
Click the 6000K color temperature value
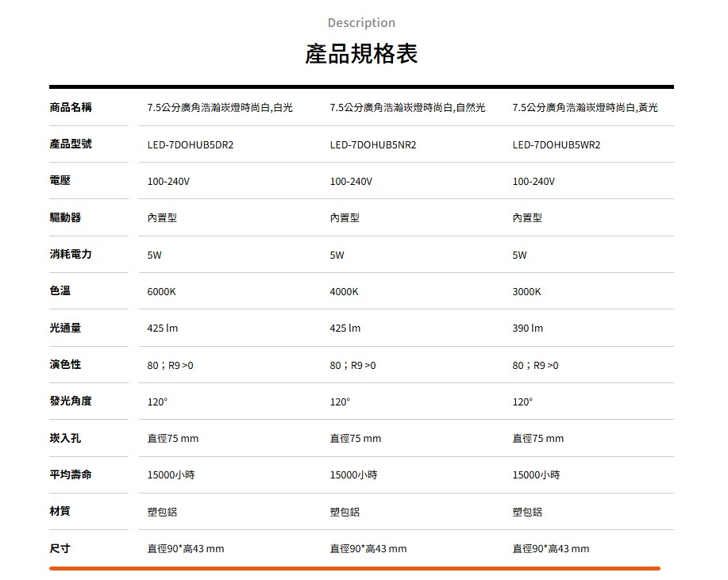pos(162,292)
